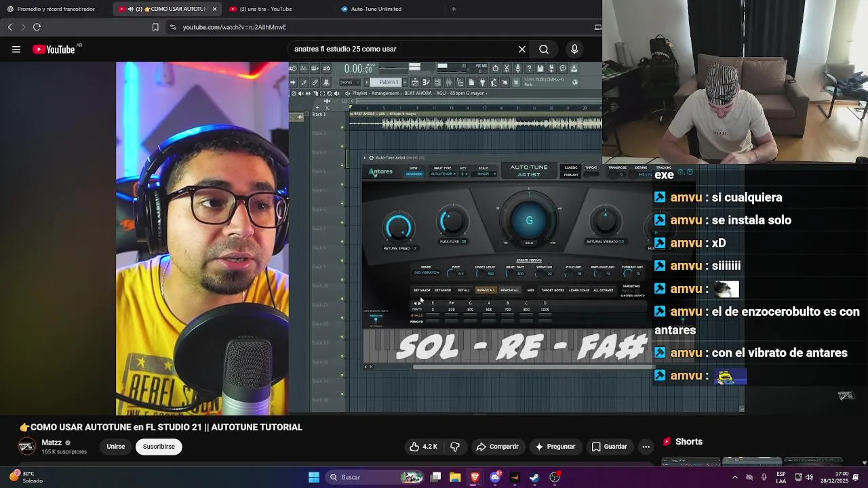Switch to Brave browser in the taskbar
The height and width of the screenshot is (488, 868).
[x=475, y=477]
